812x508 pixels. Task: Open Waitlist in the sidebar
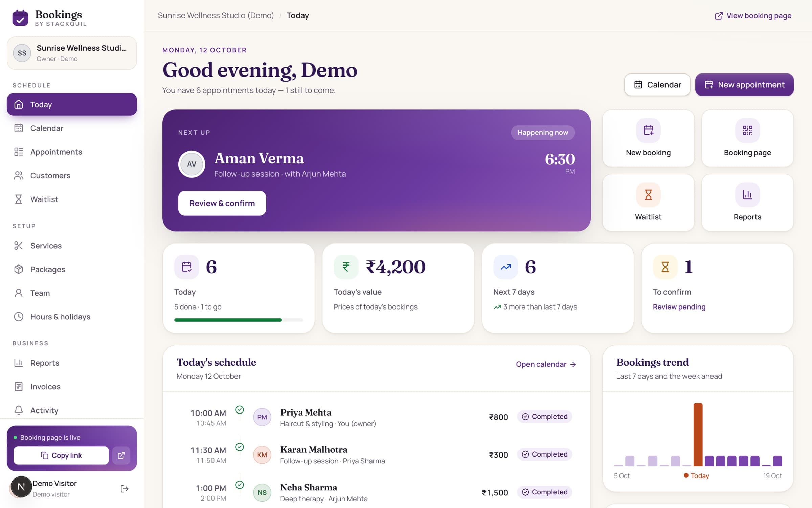(x=72, y=199)
